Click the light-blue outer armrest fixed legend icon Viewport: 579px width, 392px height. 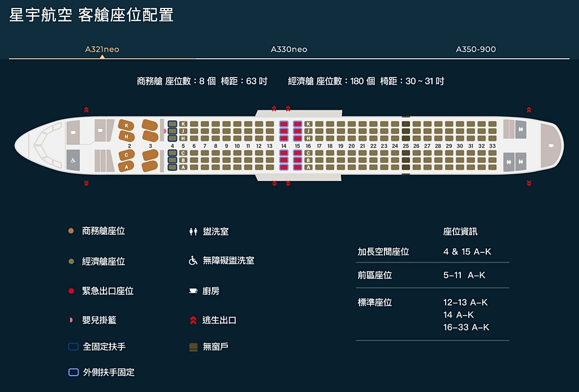click(x=74, y=372)
